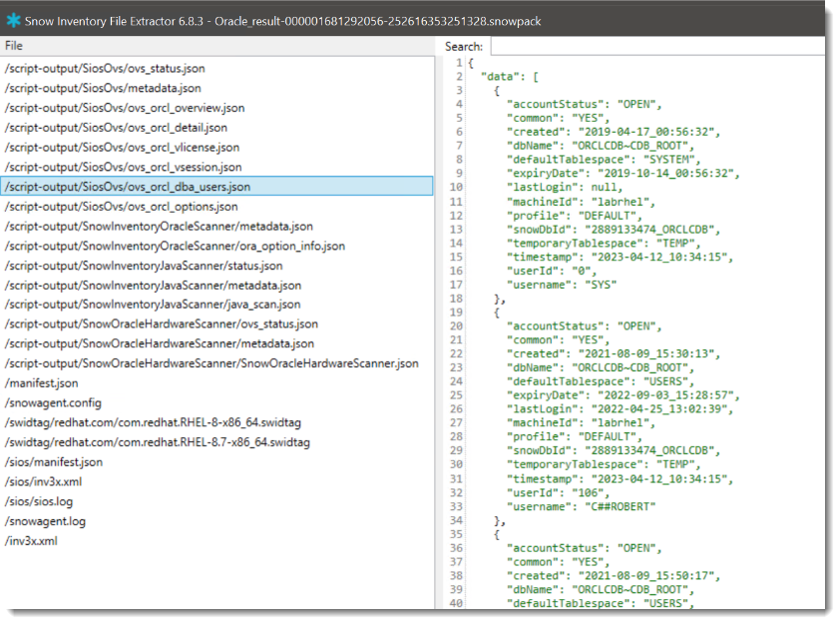Click userId "106" line
This screenshot has width=840, height=624.
[x=559, y=492]
